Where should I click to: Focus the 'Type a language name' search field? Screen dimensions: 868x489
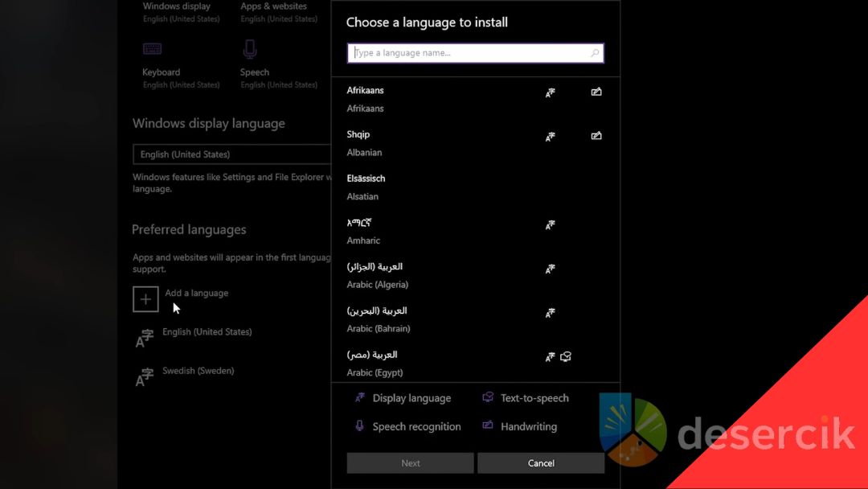[x=470, y=53]
